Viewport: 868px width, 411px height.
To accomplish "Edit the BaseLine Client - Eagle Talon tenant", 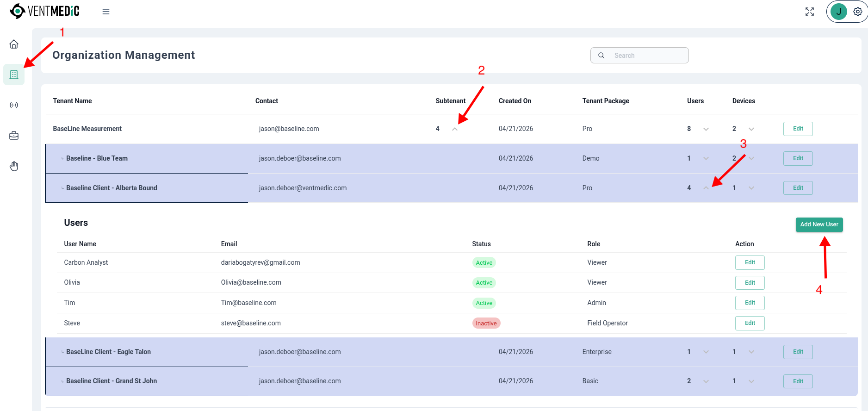I will [x=798, y=352].
